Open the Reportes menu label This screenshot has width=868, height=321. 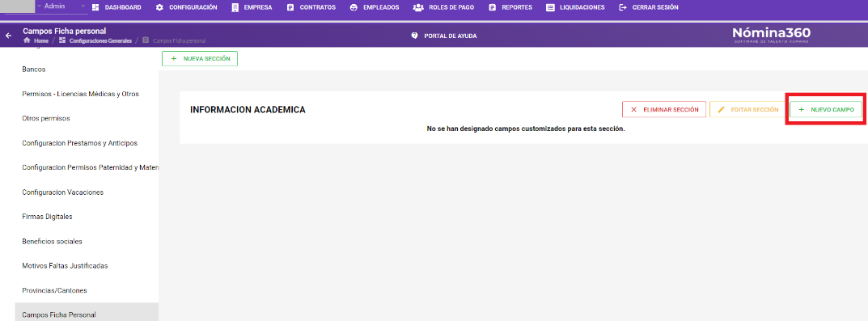517,8
